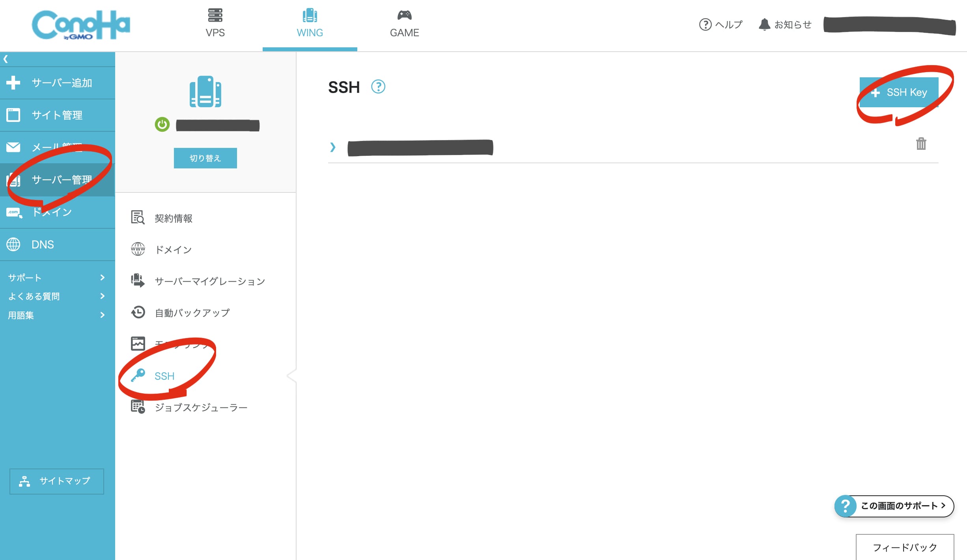The image size is (967, 560).
Task: Open ジョブスケジューラー
Action: [201, 407]
